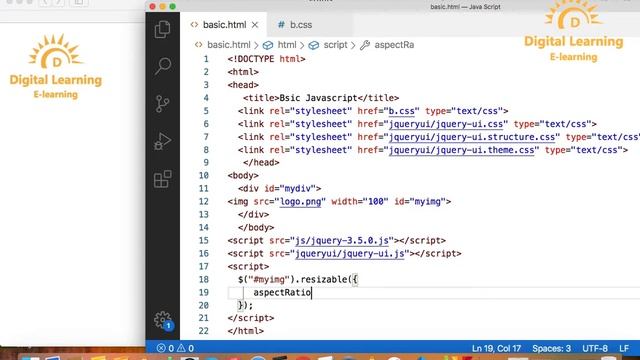Click line number 1 in gutter
Image resolution: width=640 pixels, height=360 pixels.
[x=206, y=59]
